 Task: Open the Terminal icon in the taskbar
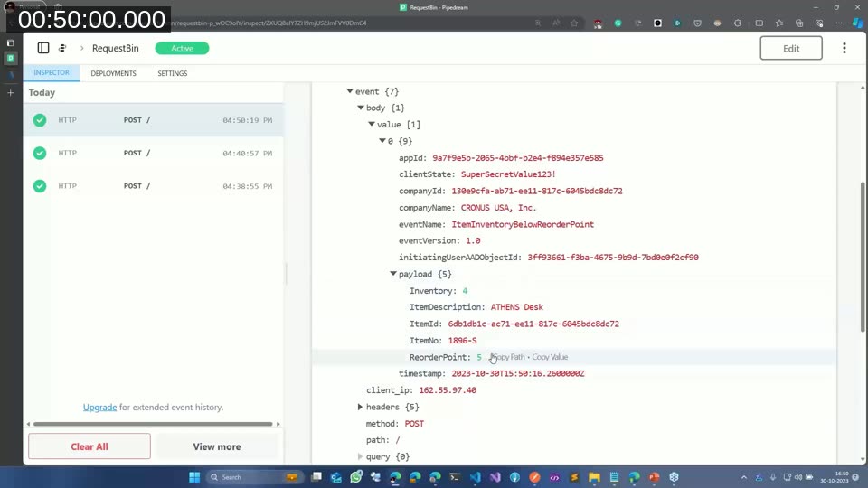455,477
